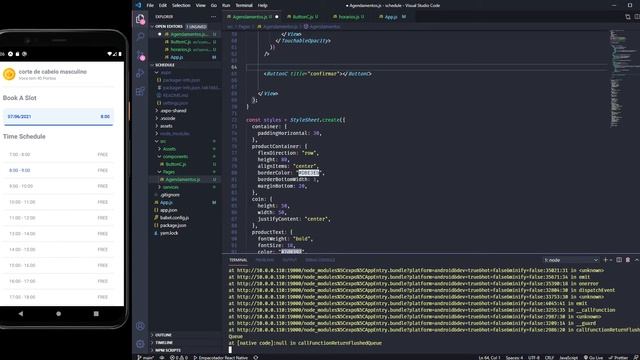Select the TERMINAL panel tab

coord(238,260)
